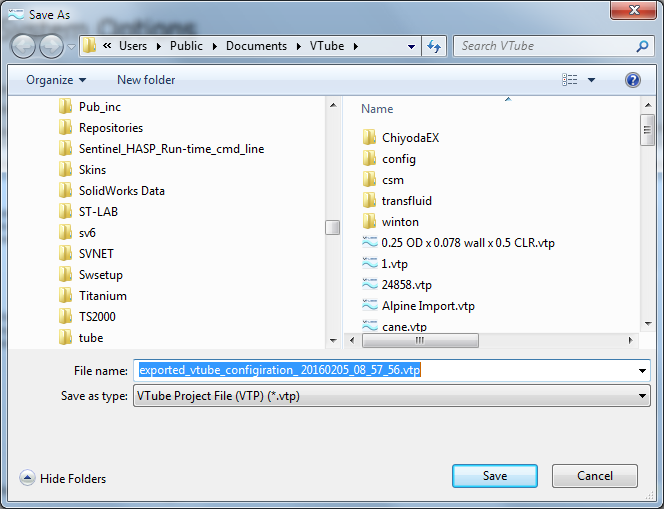This screenshot has width=664, height=509.
Task: Open the File name history dropdown arrow
Action: tap(642, 371)
